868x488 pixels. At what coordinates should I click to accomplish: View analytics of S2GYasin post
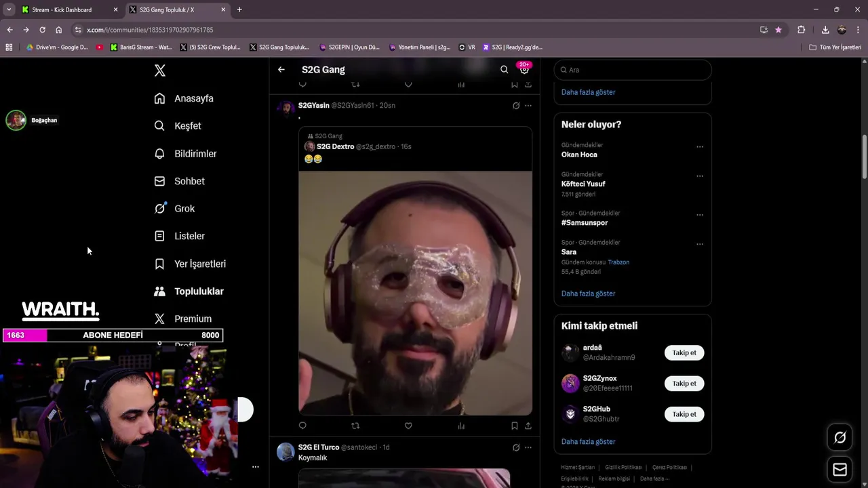click(461, 426)
